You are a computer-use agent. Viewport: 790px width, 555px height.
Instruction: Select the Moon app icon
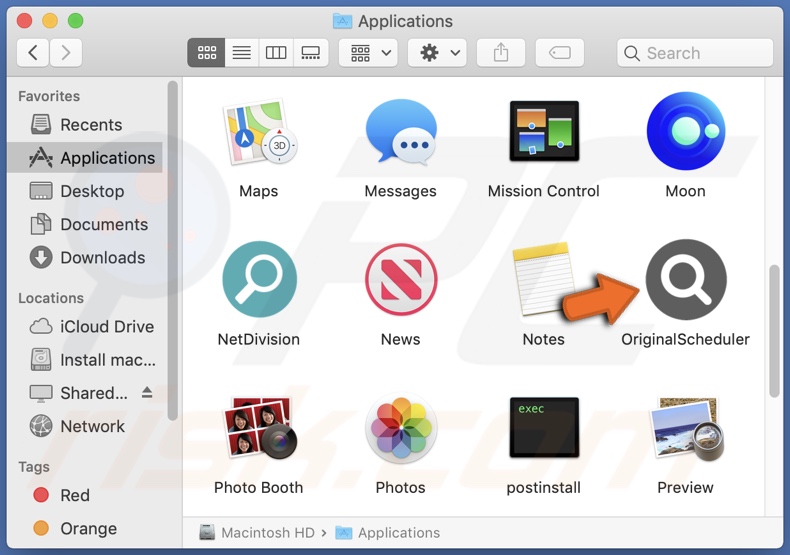(686, 131)
